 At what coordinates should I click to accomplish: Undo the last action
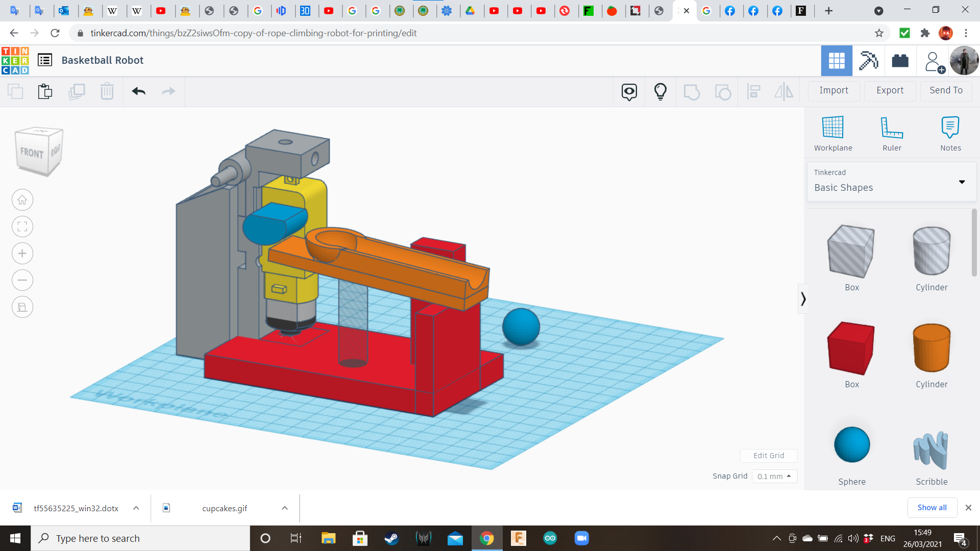(x=138, y=91)
